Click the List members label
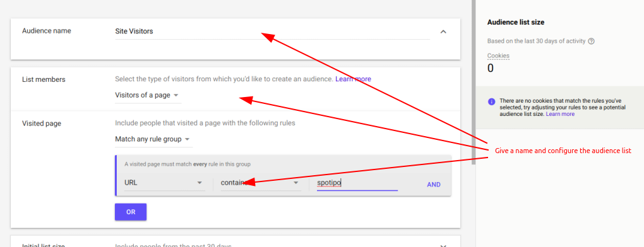This screenshot has width=644, height=247. coord(44,79)
